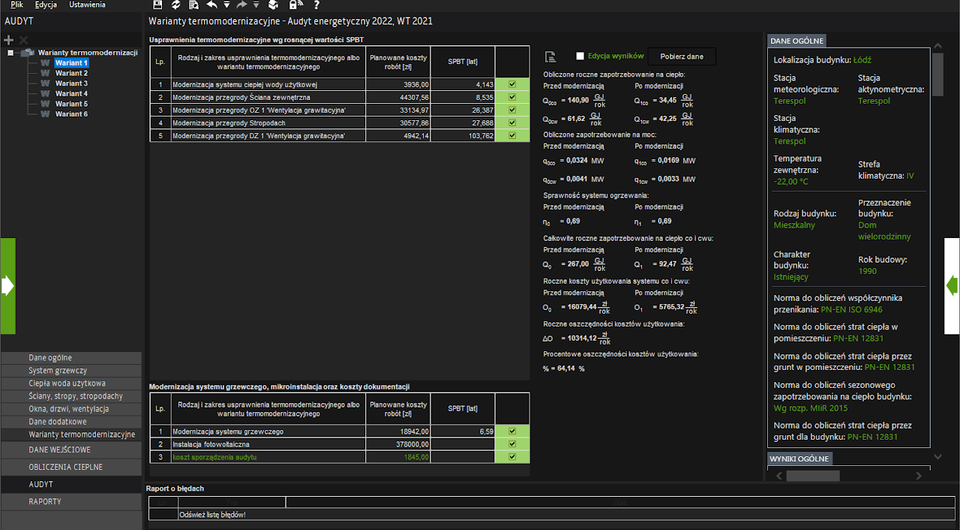Viewport: 960px width, 530px height.
Task: Expand the right-side panel with green arrow
Action: pos(952,286)
